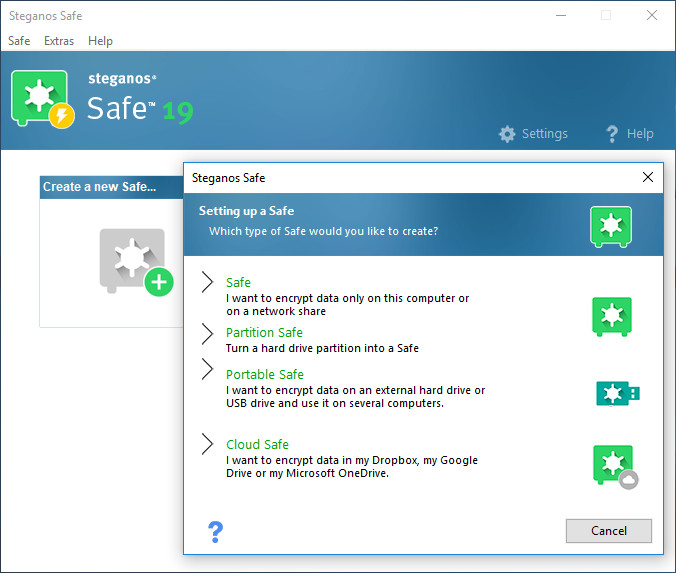Click the Help question mark in the header

pos(612,134)
